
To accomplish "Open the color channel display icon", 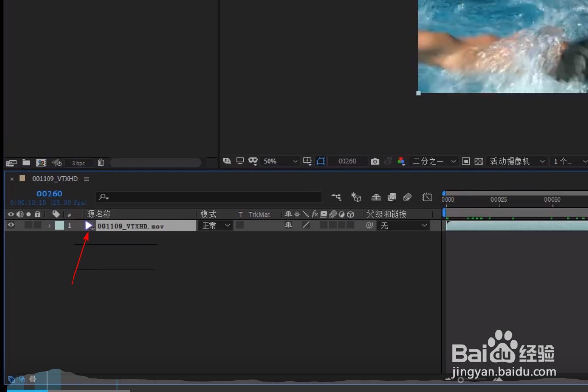I will 401,161.
